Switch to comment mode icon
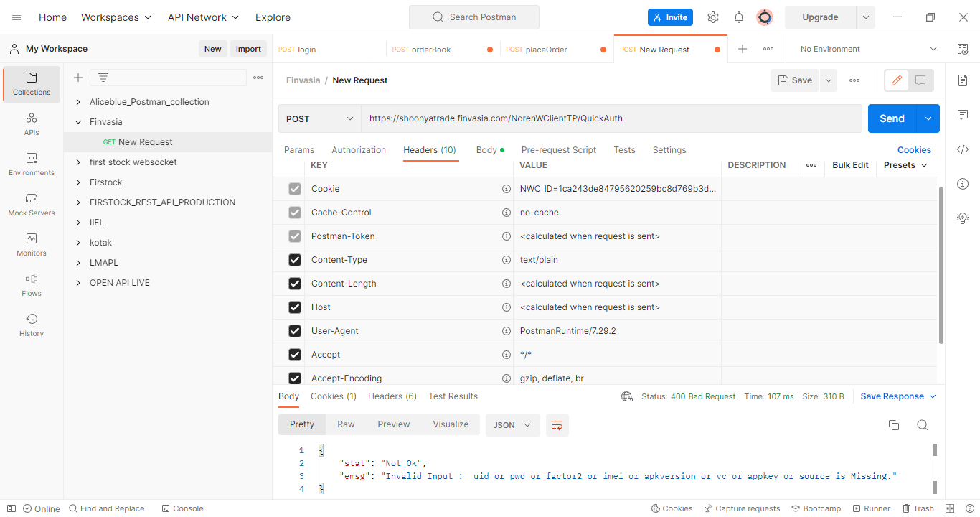Screen dimensions: 980x517 tap(920, 80)
